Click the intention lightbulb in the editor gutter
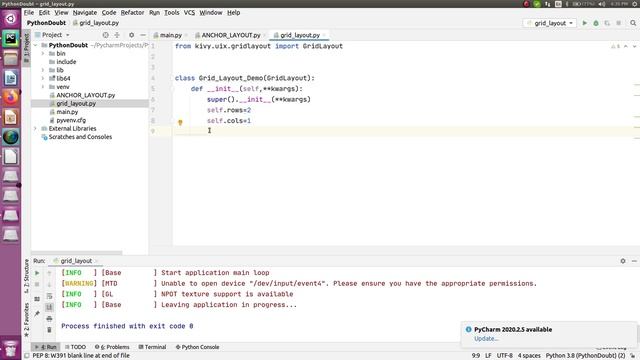640x360 pixels. [180, 122]
